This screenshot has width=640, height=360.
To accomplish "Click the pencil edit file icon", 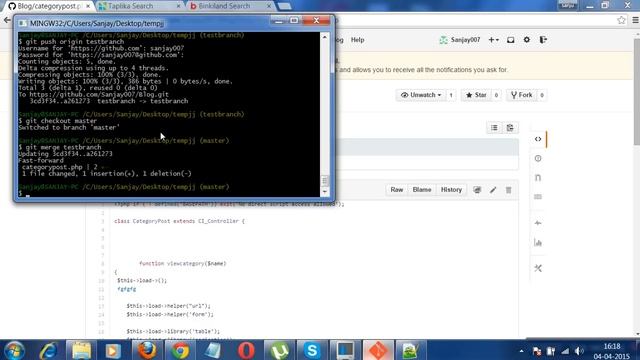I will (493, 190).
